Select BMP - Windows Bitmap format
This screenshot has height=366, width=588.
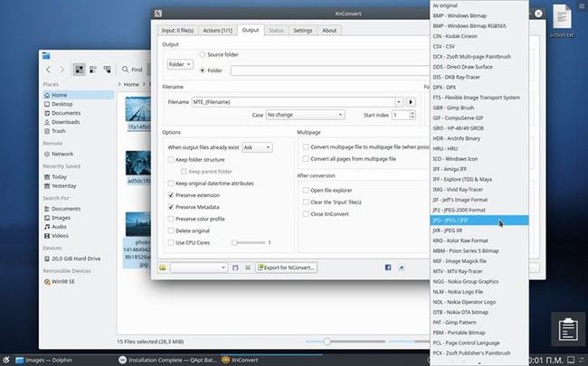[479, 15]
